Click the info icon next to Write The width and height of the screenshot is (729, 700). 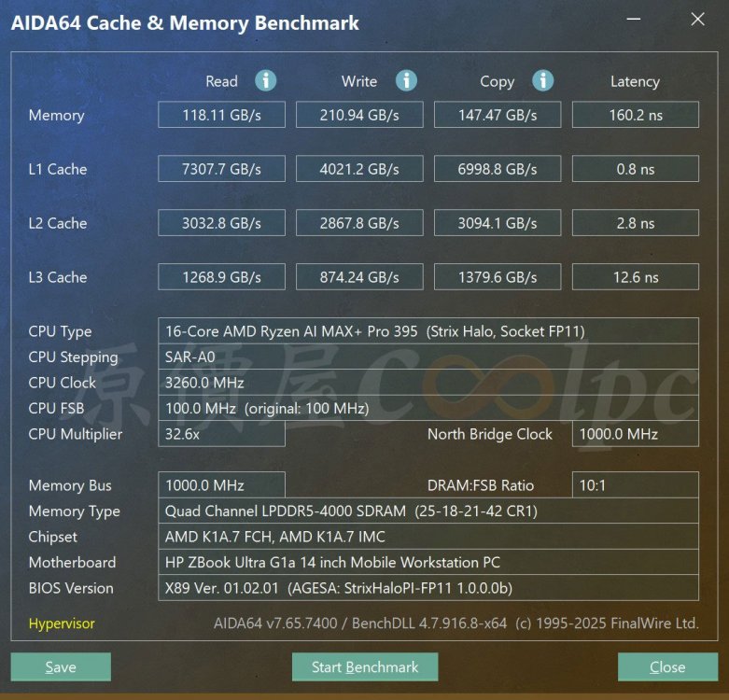[406, 81]
